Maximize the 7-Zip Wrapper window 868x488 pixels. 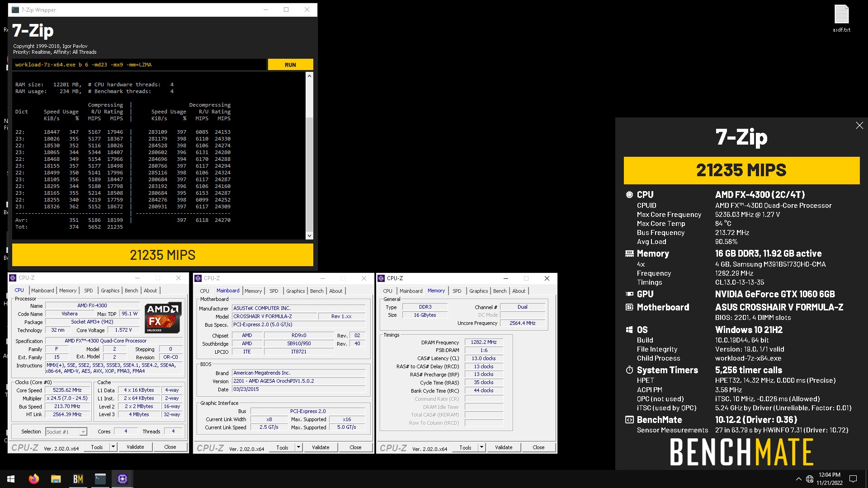tap(286, 9)
